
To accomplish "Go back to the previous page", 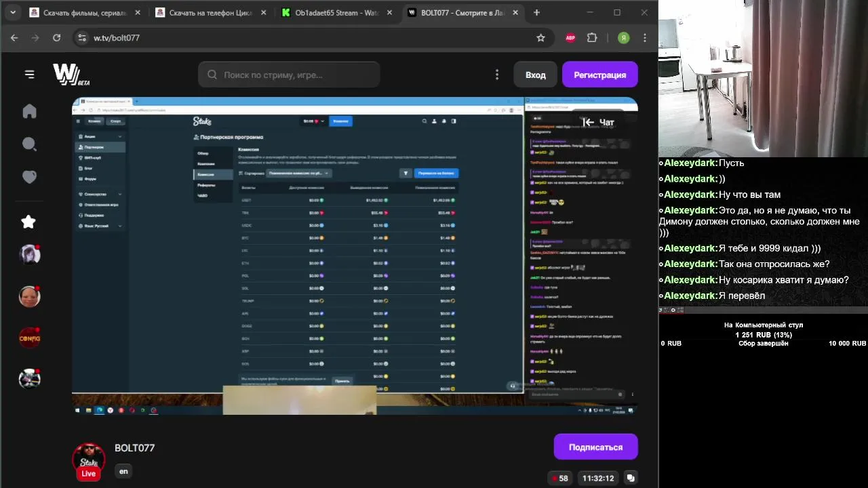I will click(14, 38).
